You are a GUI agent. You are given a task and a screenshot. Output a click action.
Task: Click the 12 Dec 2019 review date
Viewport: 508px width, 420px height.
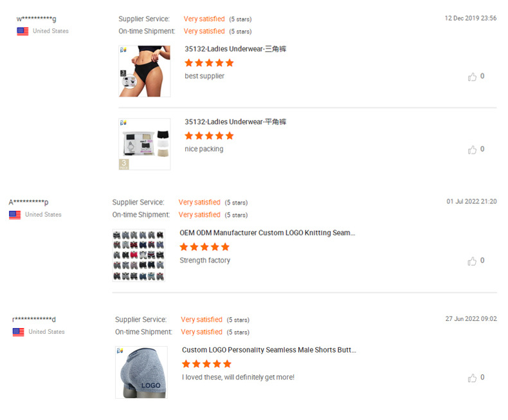click(470, 19)
